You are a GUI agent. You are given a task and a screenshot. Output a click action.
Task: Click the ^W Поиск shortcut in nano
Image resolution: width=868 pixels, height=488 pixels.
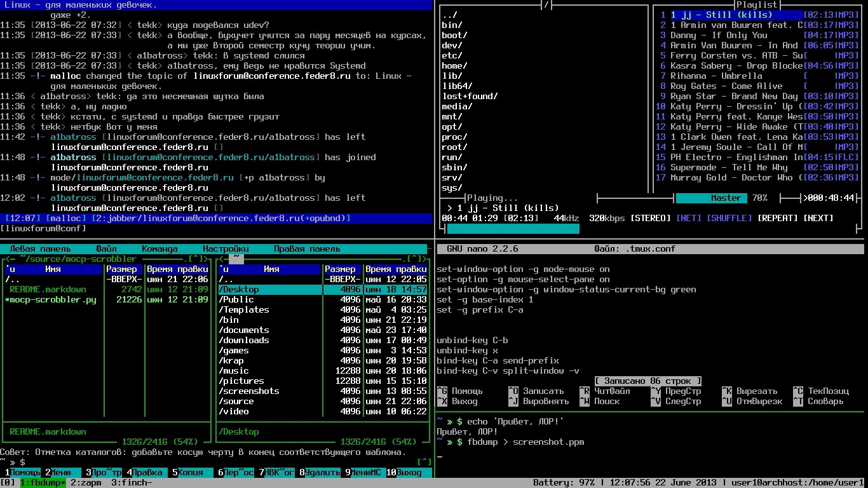click(600, 402)
